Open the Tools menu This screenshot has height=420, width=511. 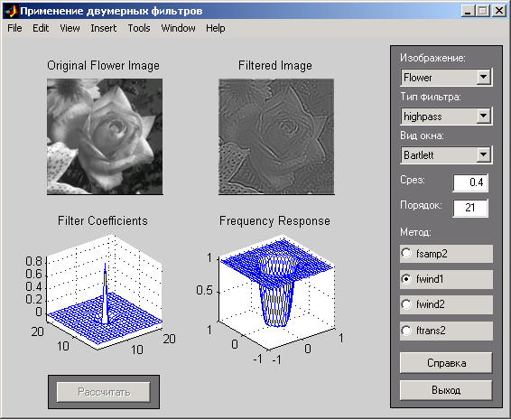tap(139, 28)
